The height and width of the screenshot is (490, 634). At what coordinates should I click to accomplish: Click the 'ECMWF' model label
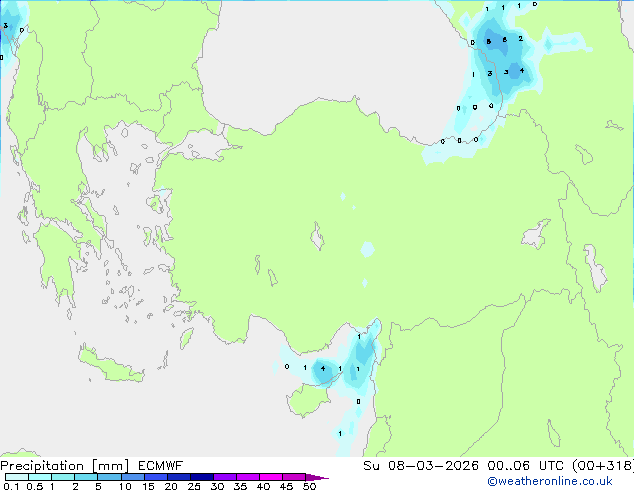coord(161,466)
